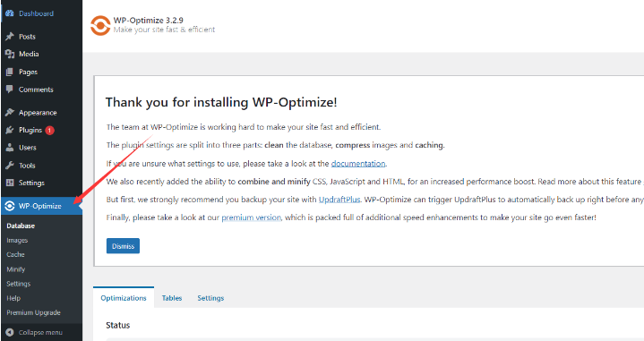Open the Cache submenu item
The height and width of the screenshot is (341, 644).
point(15,254)
